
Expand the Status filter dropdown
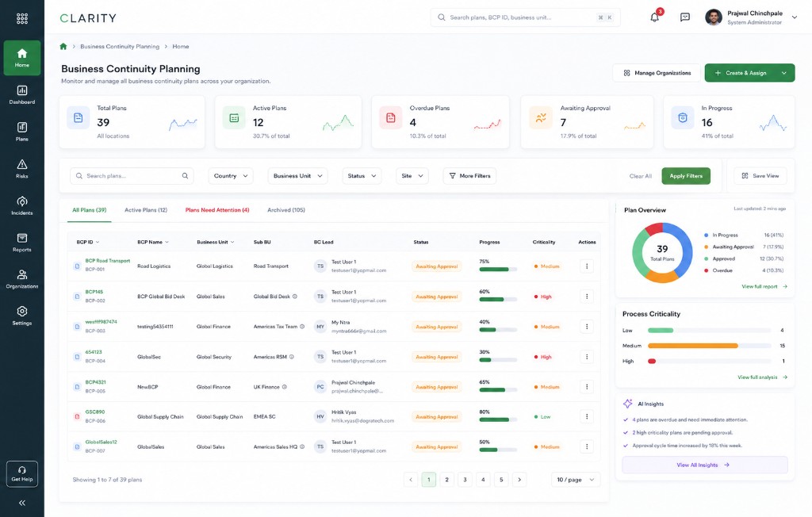pyautogui.click(x=362, y=175)
